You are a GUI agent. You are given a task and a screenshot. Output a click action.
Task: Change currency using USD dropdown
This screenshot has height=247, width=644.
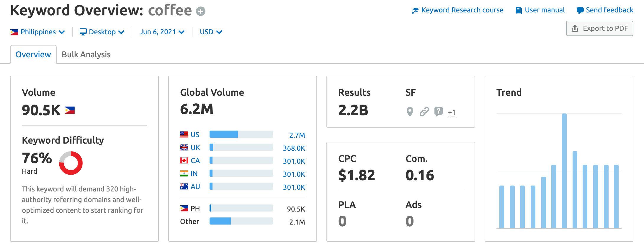click(x=211, y=32)
